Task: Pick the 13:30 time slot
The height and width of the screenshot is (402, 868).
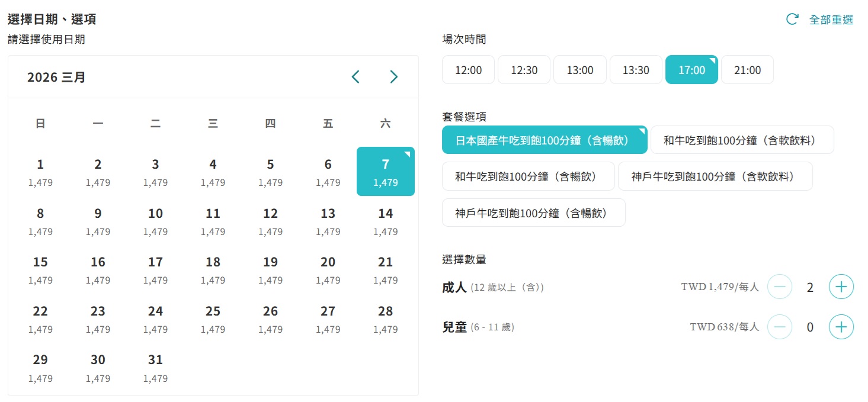Action: (x=636, y=70)
